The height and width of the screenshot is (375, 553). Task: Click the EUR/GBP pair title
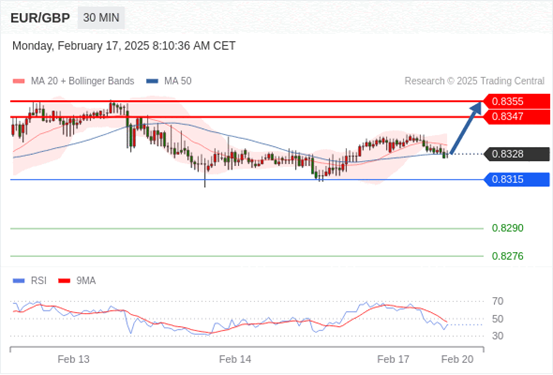pos(40,18)
